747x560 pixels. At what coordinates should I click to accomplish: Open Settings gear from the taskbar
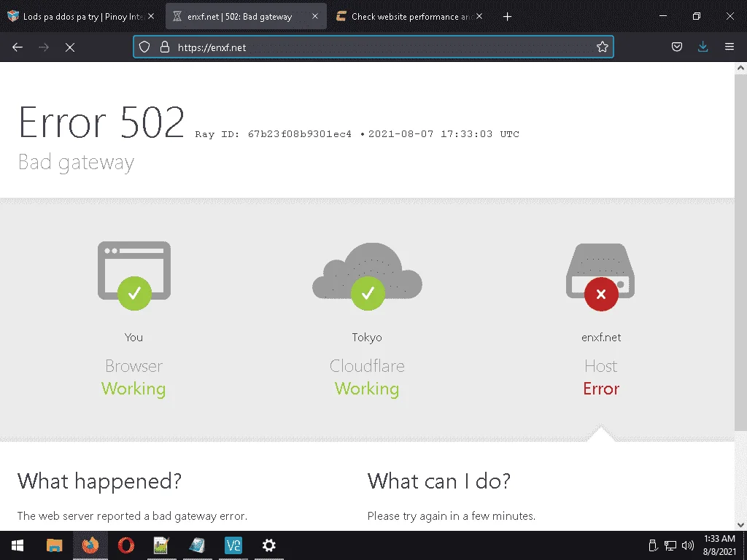(268, 545)
